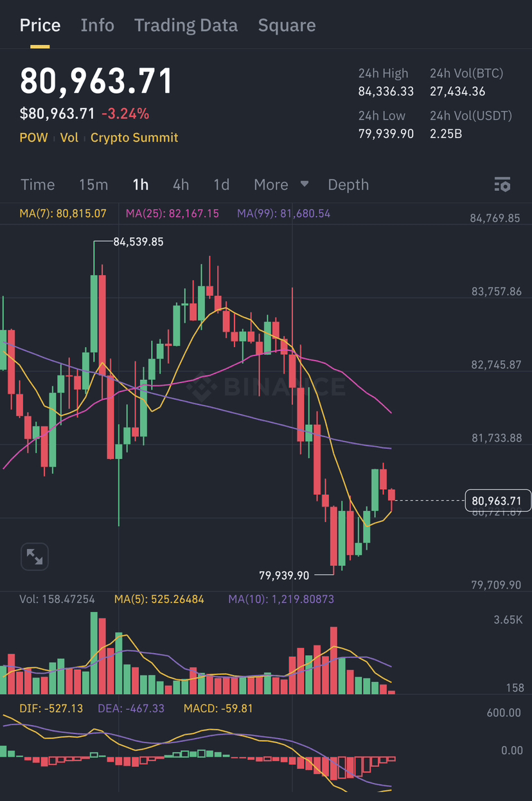Set chart interval to 1d
532x801 pixels.
221,184
